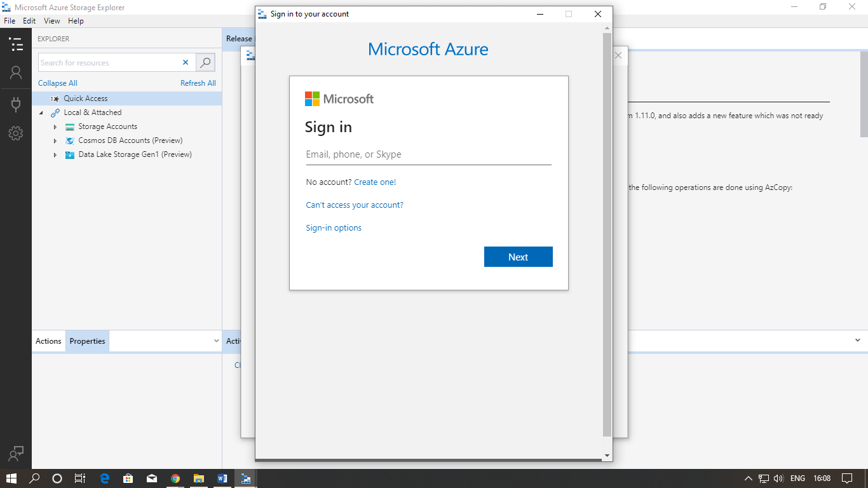This screenshot has height=488, width=868.
Task: Open Sign-in options link
Action: pyautogui.click(x=334, y=228)
